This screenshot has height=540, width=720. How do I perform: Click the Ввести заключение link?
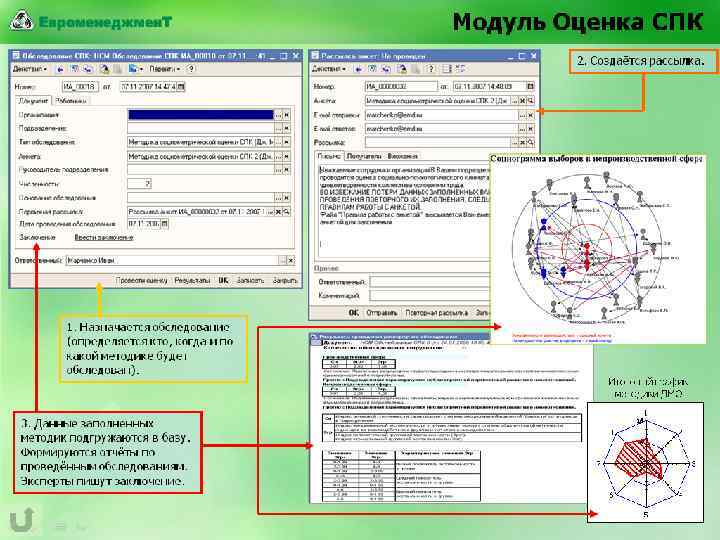[104, 237]
